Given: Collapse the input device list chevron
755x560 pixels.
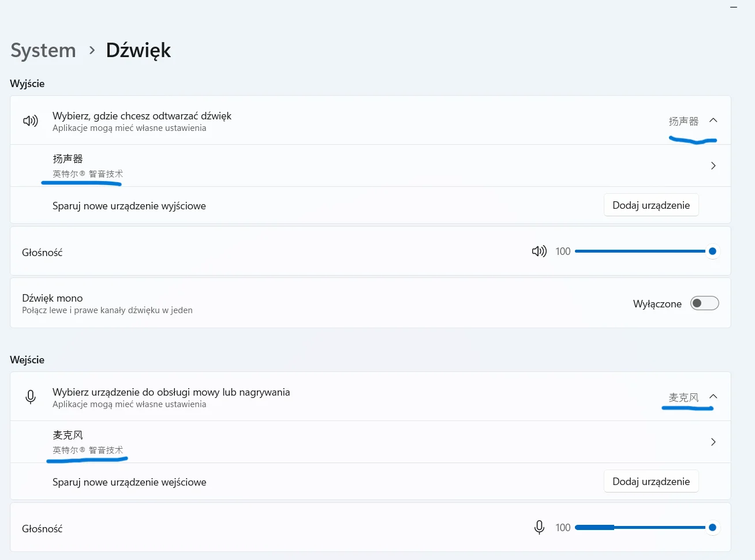Looking at the screenshot, I should pos(713,397).
